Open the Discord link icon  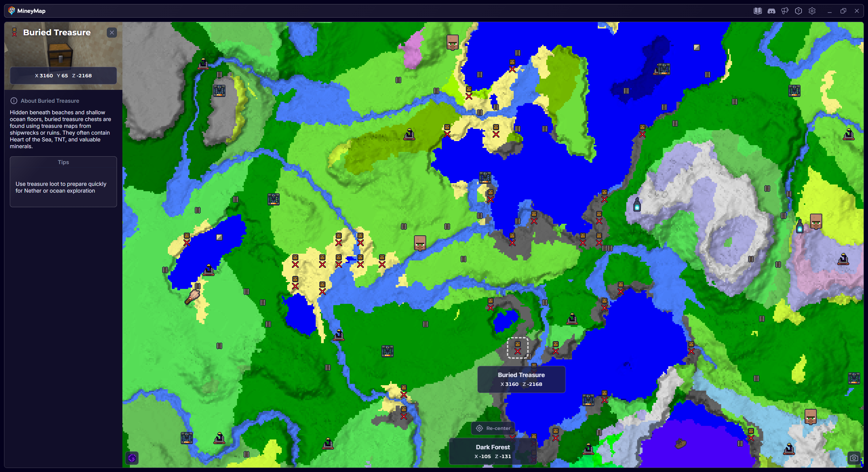point(771,11)
